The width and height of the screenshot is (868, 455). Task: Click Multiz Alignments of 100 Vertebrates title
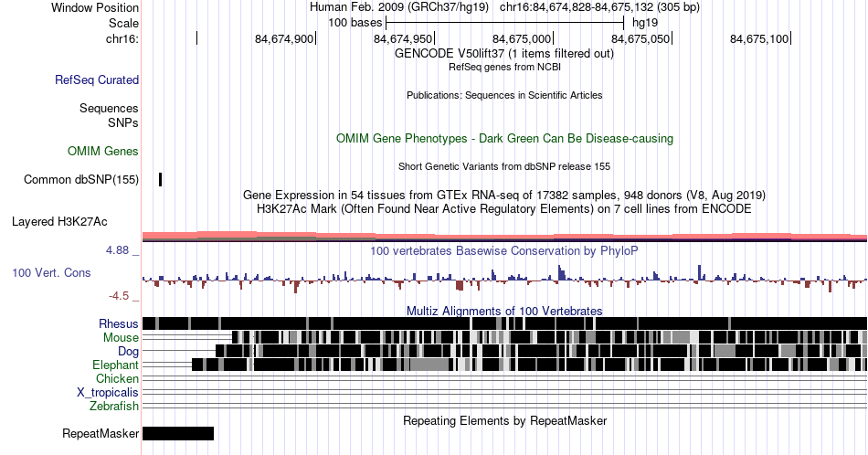point(504,311)
